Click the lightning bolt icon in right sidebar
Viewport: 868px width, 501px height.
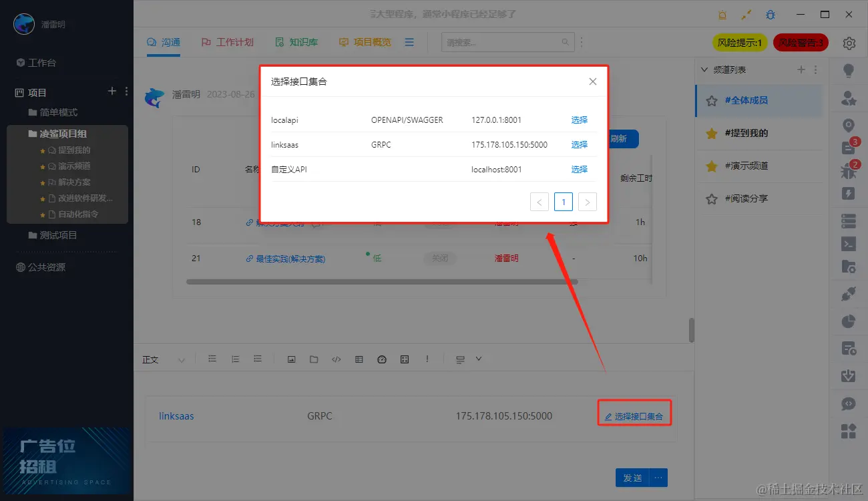(849, 194)
